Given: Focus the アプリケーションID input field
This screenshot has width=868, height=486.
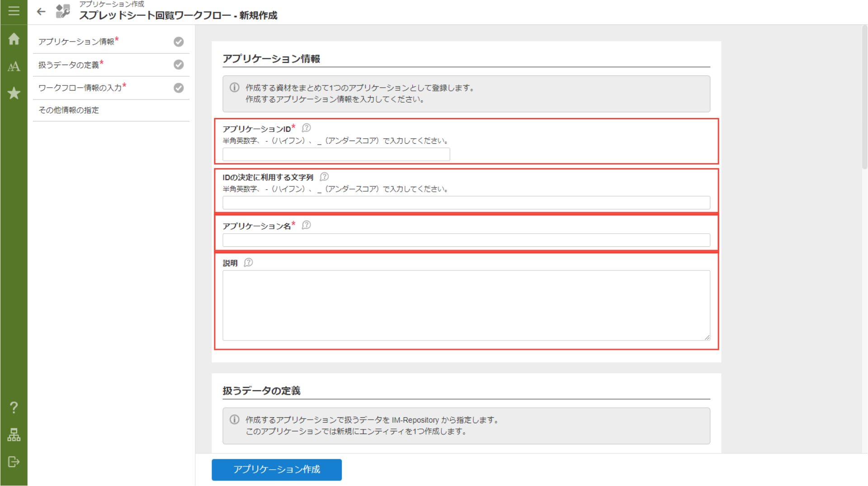Looking at the screenshot, I should pyautogui.click(x=336, y=154).
